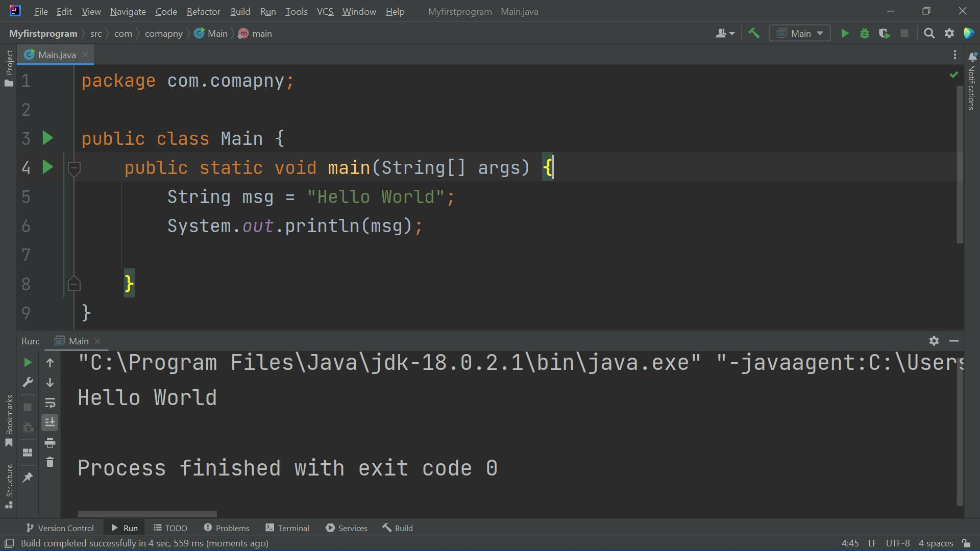Image resolution: width=980 pixels, height=551 pixels.
Task: Open the editor tab options kebab menu
Action: pyautogui.click(x=954, y=55)
